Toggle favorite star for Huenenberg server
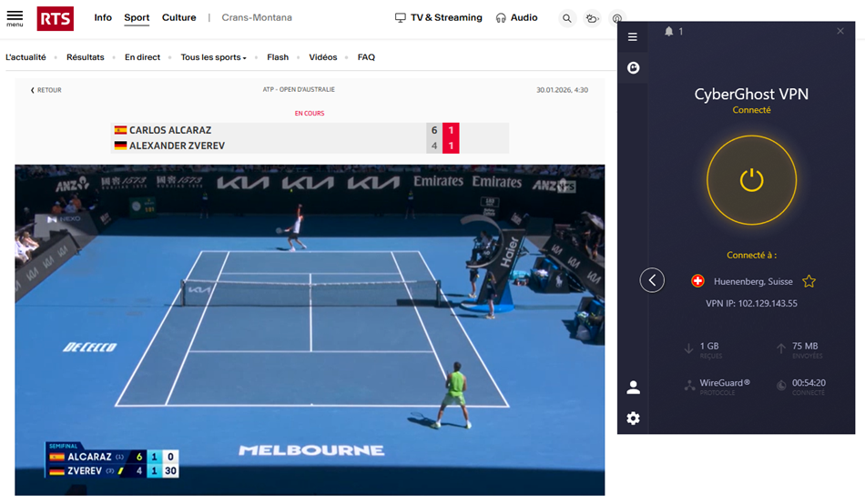This screenshot has width=865, height=504. click(x=809, y=281)
